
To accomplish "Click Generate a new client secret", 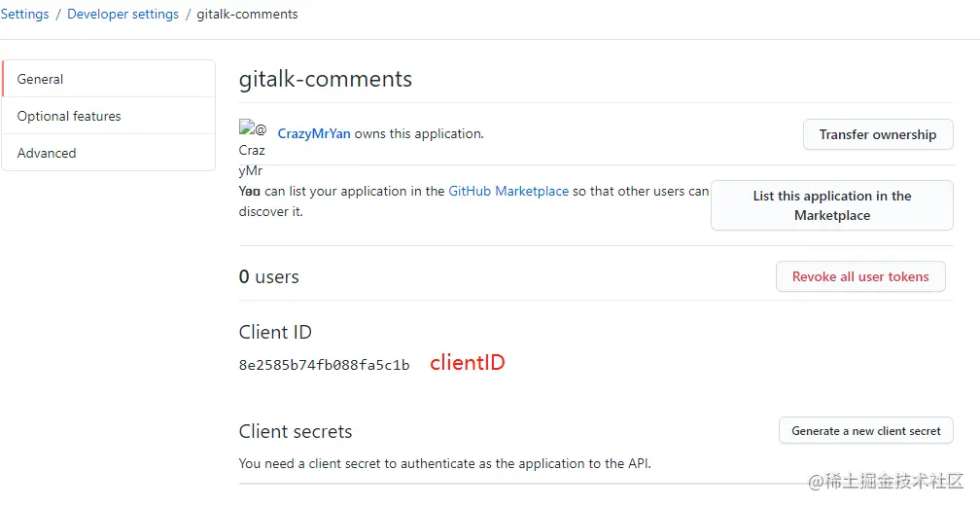I will [x=865, y=431].
